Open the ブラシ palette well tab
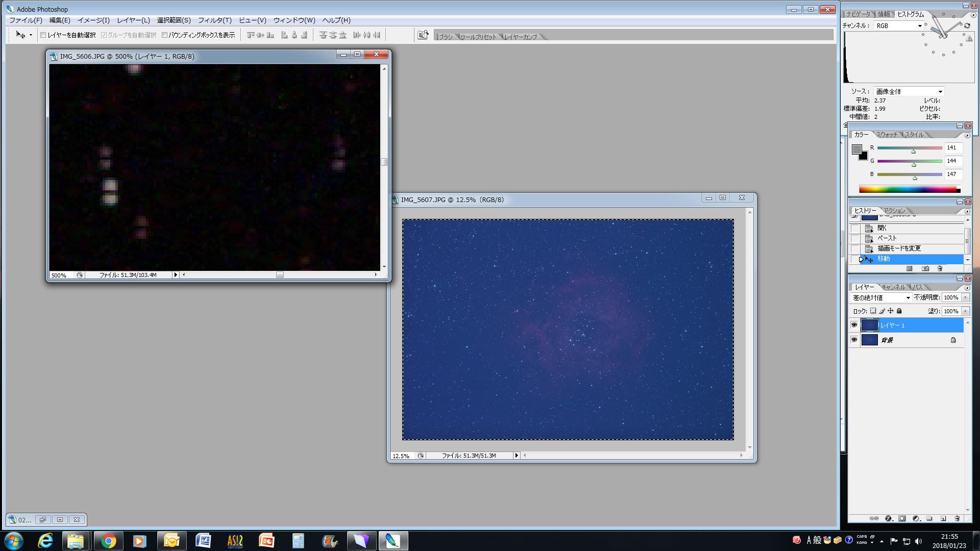Image resolution: width=980 pixels, height=551 pixels. click(445, 37)
